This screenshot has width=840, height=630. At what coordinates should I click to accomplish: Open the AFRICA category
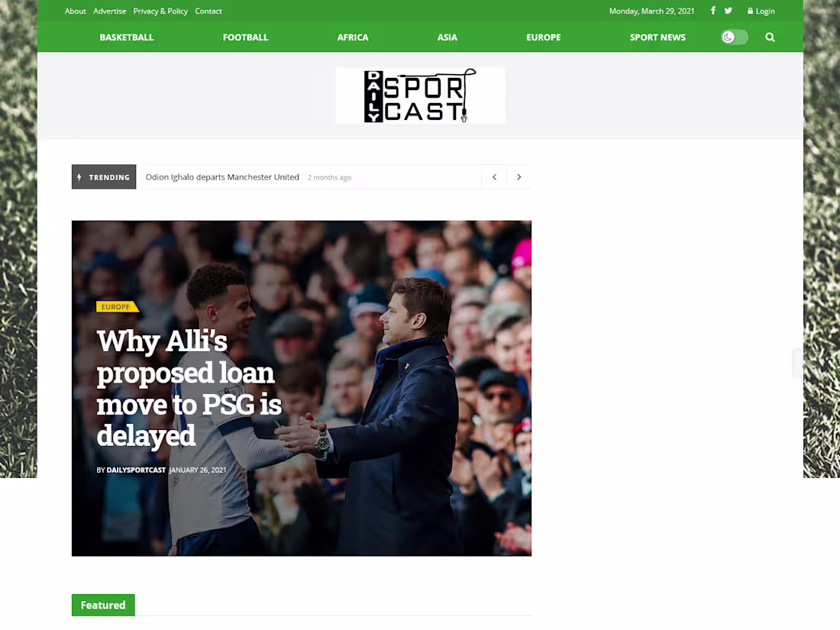pyautogui.click(x=353, y=37)
